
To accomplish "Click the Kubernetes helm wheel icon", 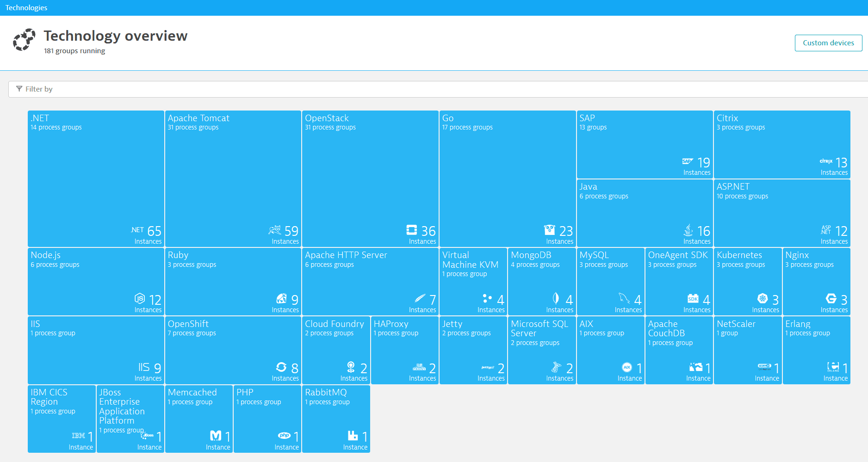I will coord(763,299).
